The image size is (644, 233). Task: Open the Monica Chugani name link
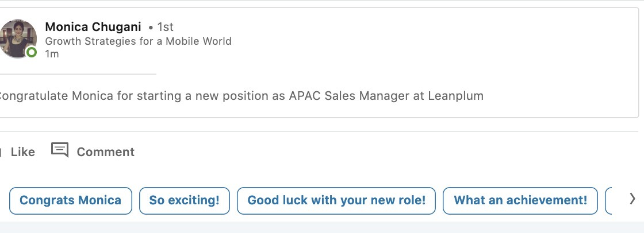click(x=93, y=27)
